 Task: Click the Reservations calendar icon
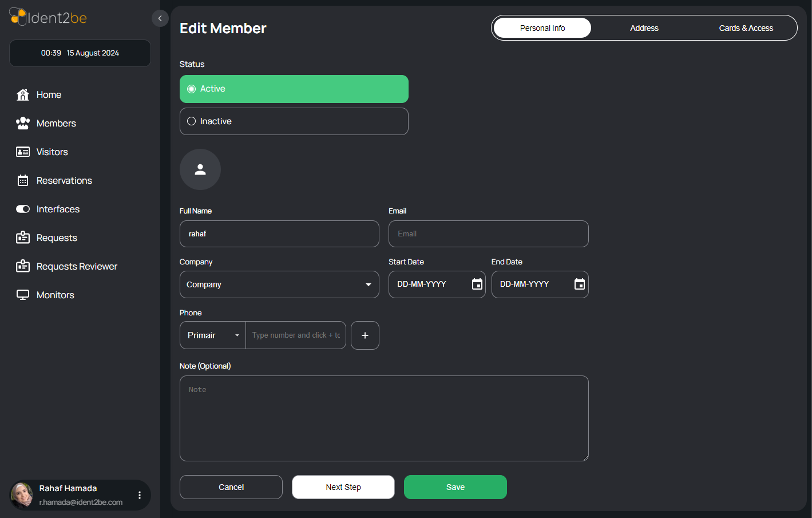(23, 181)
